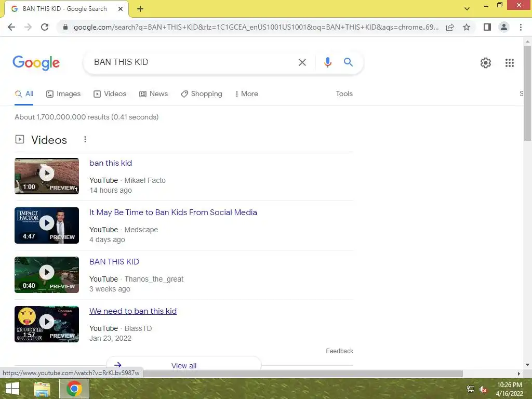This screenshot has height=399, width=532.
Task: Open 'ban this kid' video link
Action: point(111,163)
